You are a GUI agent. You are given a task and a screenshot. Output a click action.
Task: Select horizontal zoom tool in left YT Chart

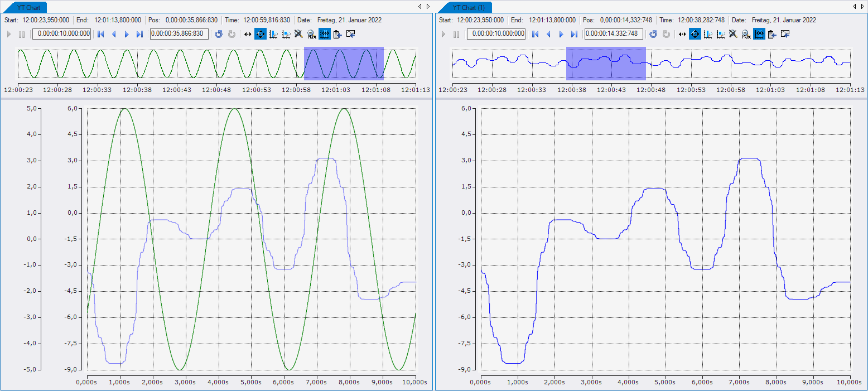click(248, 34)
